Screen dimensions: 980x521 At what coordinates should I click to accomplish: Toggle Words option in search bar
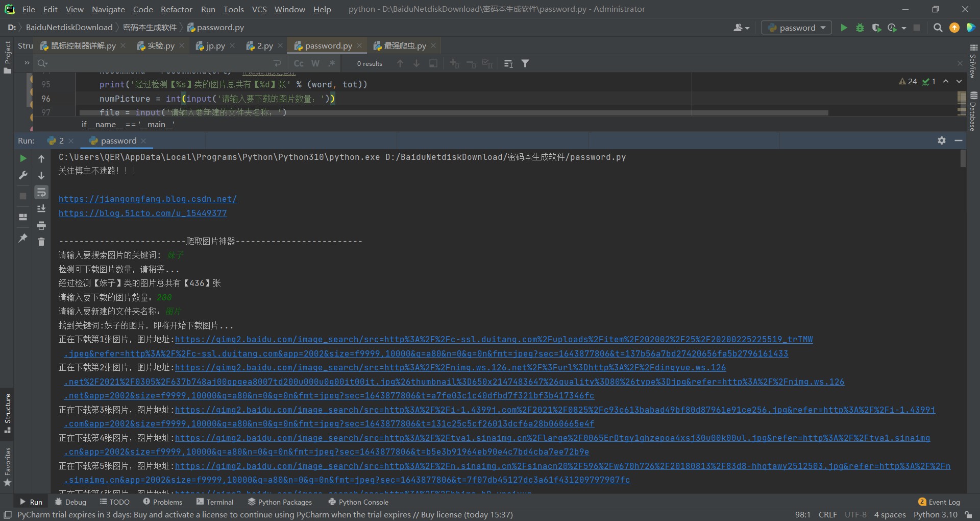[315, 63]
